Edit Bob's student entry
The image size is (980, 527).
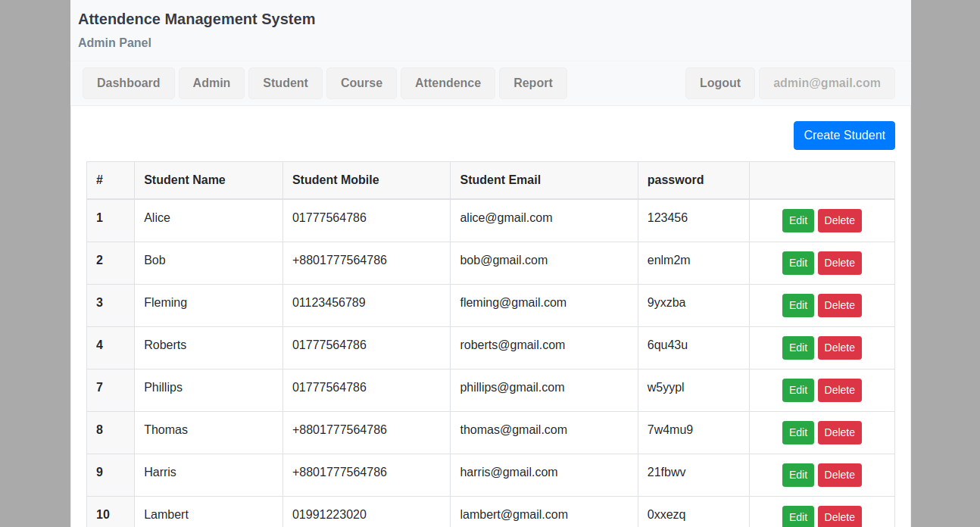click(x=798, y=263)
